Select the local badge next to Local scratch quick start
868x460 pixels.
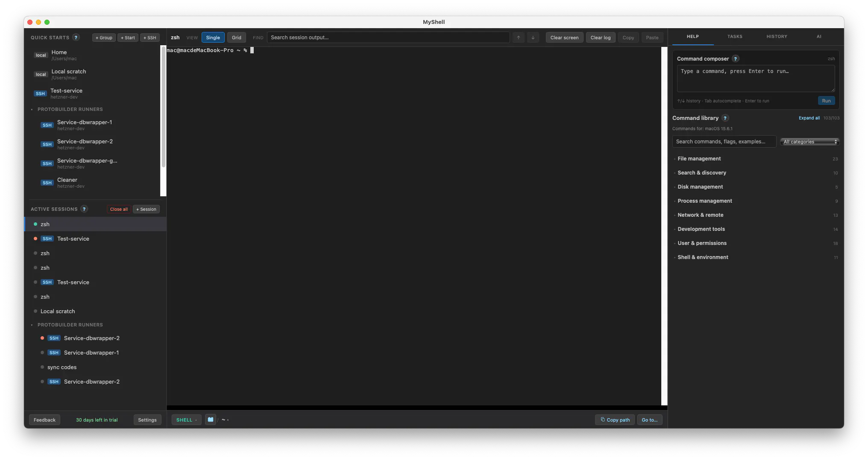41,75
